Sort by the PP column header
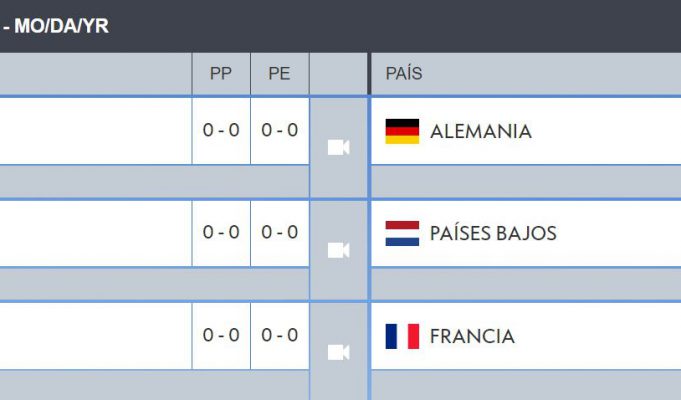This screenshot has width=681, height=400. click(x=221, y=74)
